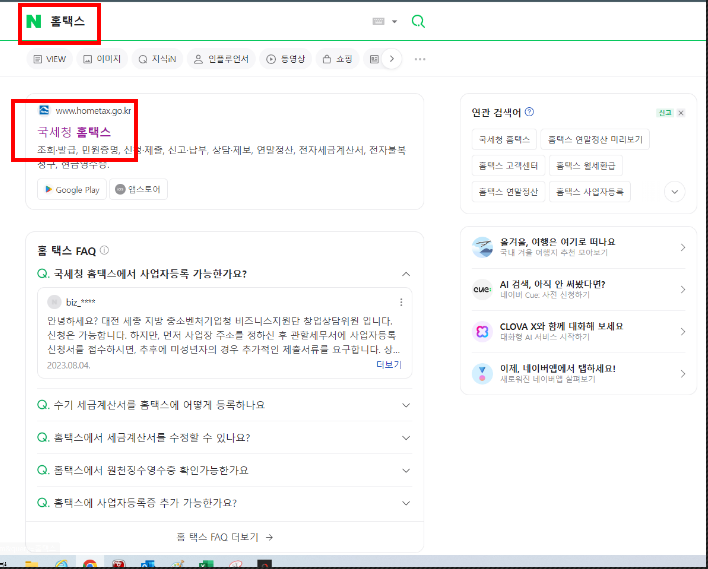Viewport: 708px width, 569px height.
Task: Open Internet Explorer from the taskbar
Action: 61,564
